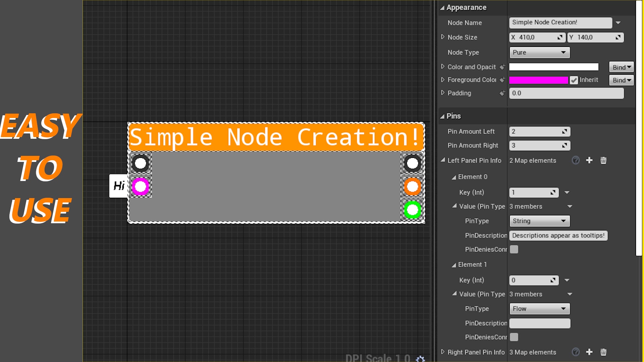The image size is (644, 362).
Task: Open help for Right Panel Pin Info
Action: pos(576,352)
